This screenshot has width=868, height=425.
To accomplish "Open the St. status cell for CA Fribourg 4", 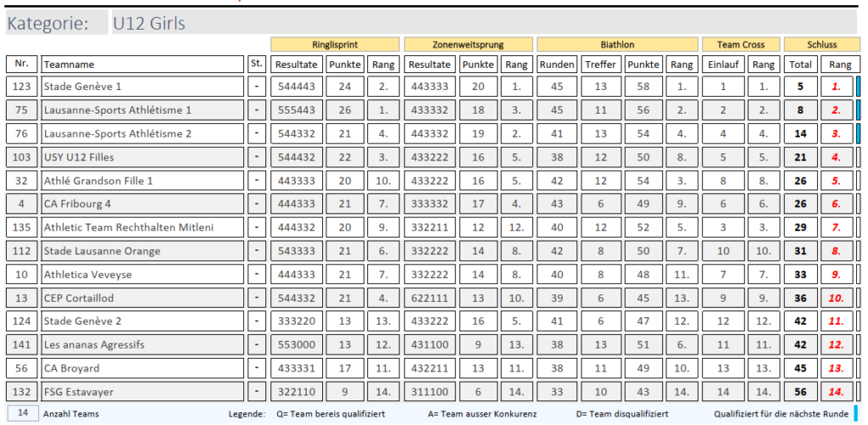I will pyautogui.click(x=257, y=204).
